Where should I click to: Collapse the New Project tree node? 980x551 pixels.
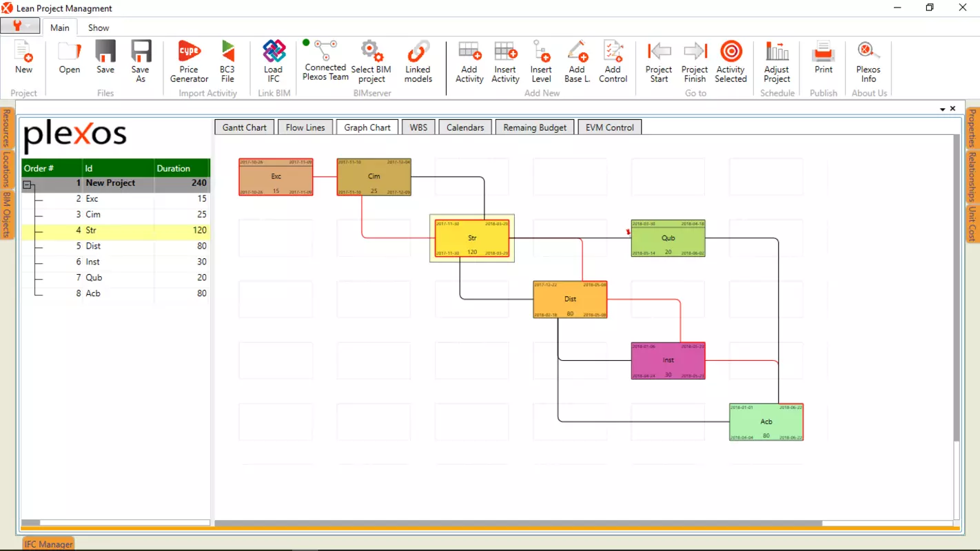28,185
